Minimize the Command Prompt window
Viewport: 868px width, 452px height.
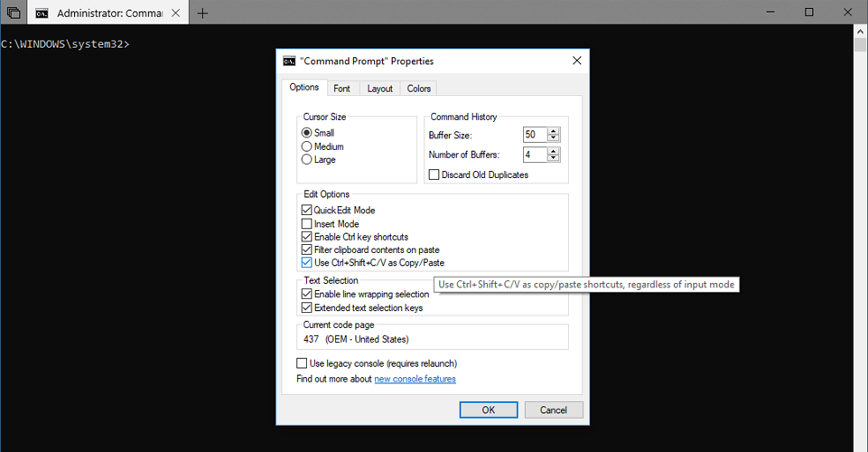click(x=770, y=12)
